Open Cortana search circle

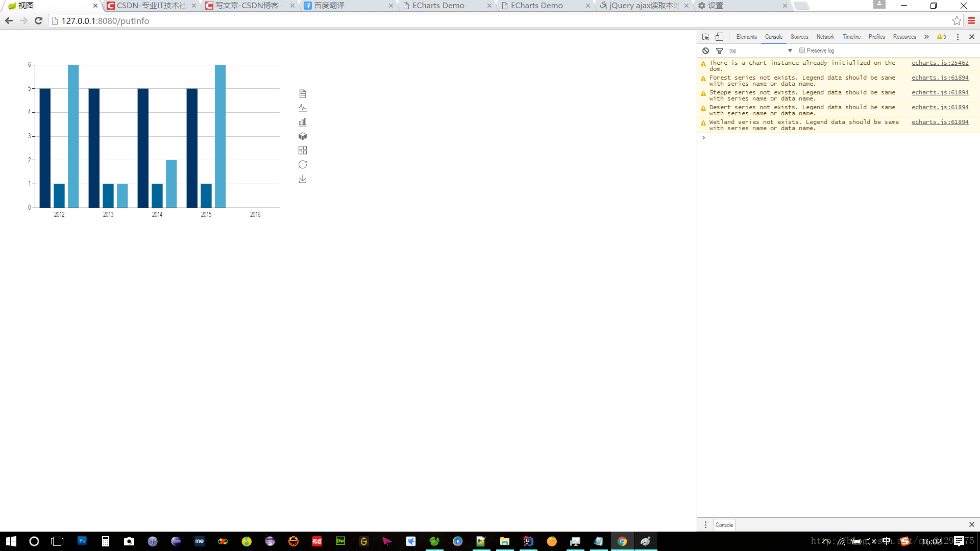tap(34, 541)
